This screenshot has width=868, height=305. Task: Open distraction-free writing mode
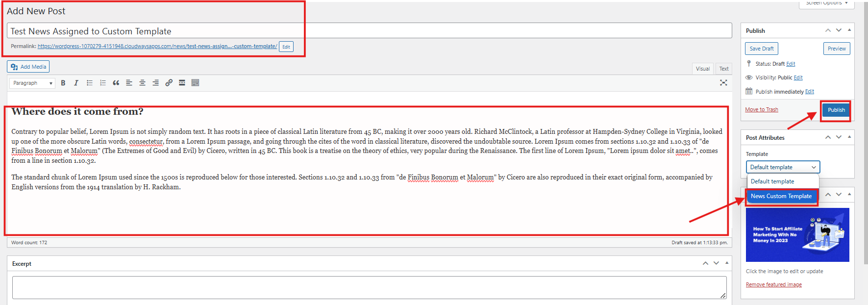point(723,83)
